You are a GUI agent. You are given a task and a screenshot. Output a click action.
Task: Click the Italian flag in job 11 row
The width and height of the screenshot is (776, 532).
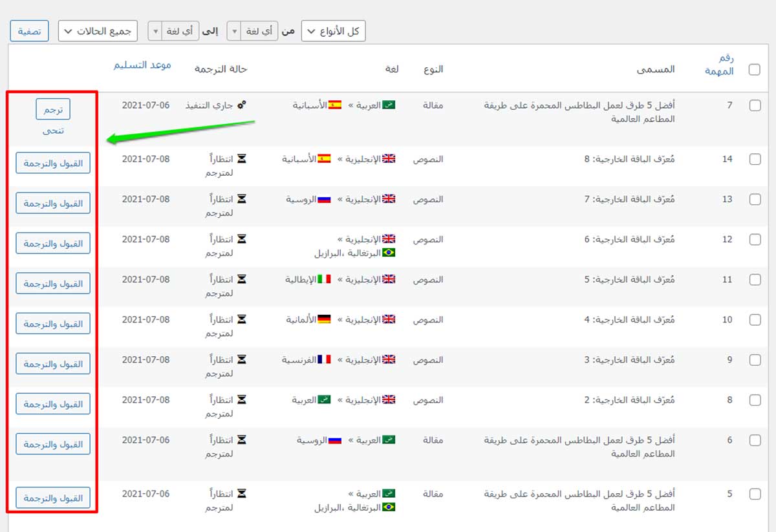[324, 279]
